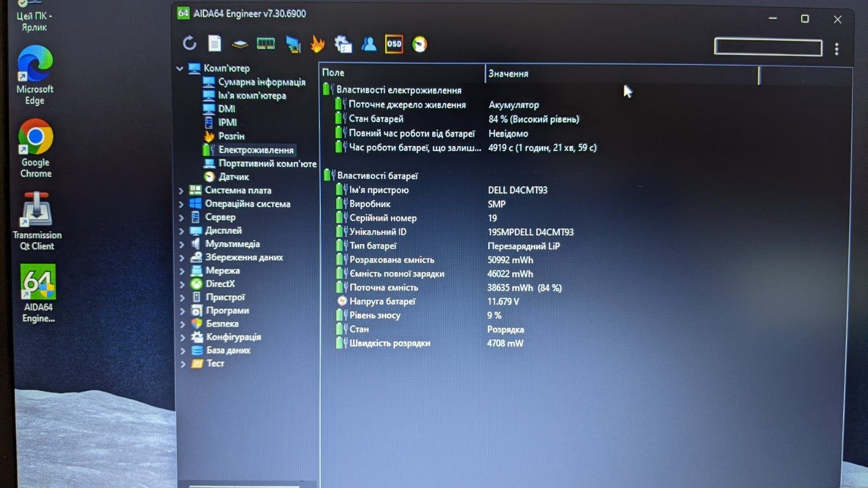Viewport: 868px width, 488px height.
Task: Select Ім'я комп'ютера tree item
Action: point(252,95)
